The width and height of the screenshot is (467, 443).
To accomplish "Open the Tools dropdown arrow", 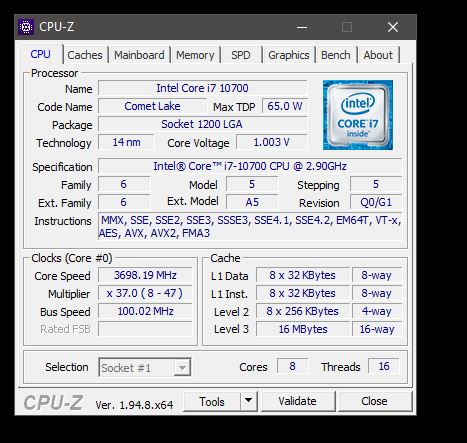I will 249,401.
